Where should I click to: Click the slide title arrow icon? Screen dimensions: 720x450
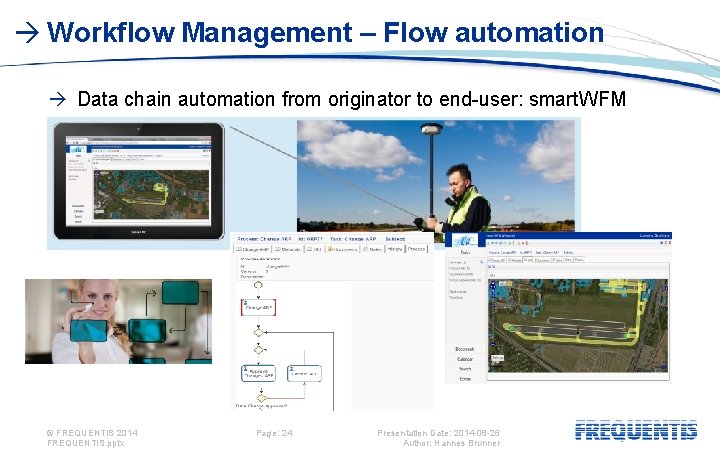pos(27,33)
